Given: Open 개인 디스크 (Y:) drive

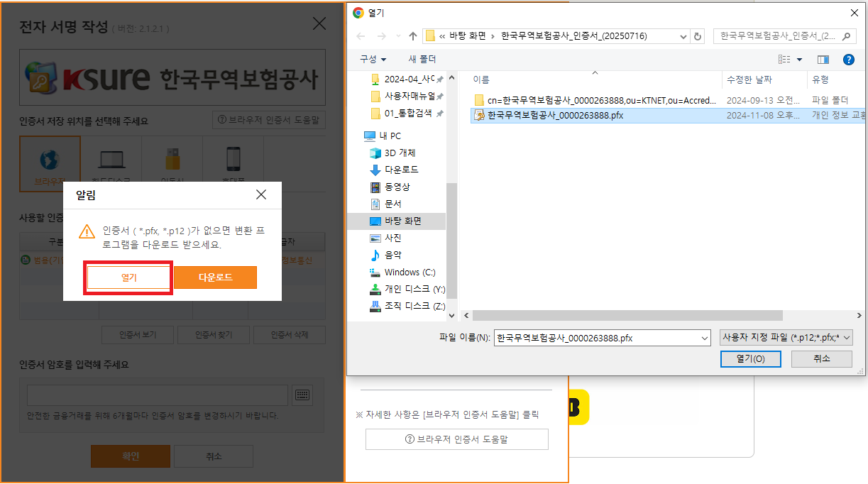Looking at the screenshot, I should coord(407,289).
